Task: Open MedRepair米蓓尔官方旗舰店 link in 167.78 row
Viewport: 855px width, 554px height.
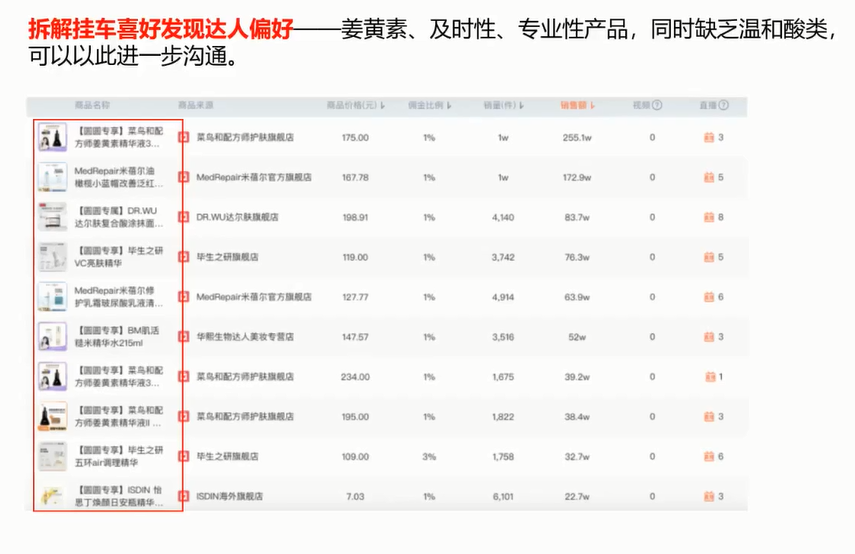Action: pyautogui.click(x=254, y=177)
